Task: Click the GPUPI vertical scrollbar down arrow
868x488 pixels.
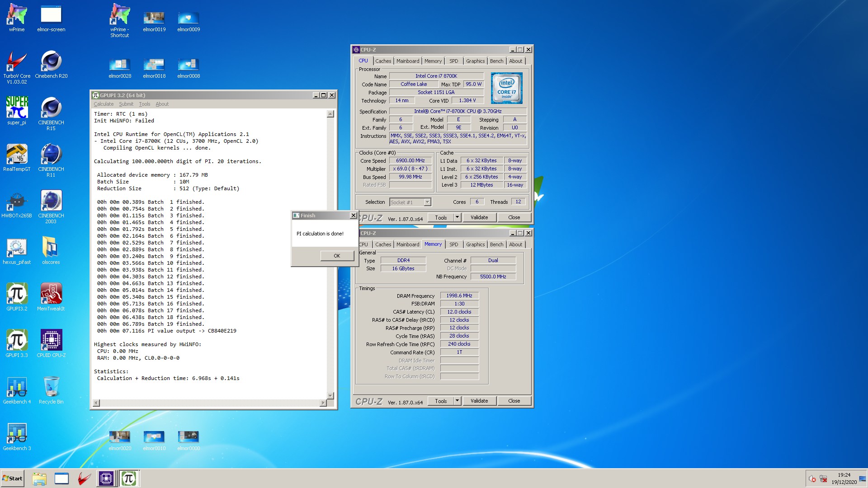Action: (x=330, y=395)
